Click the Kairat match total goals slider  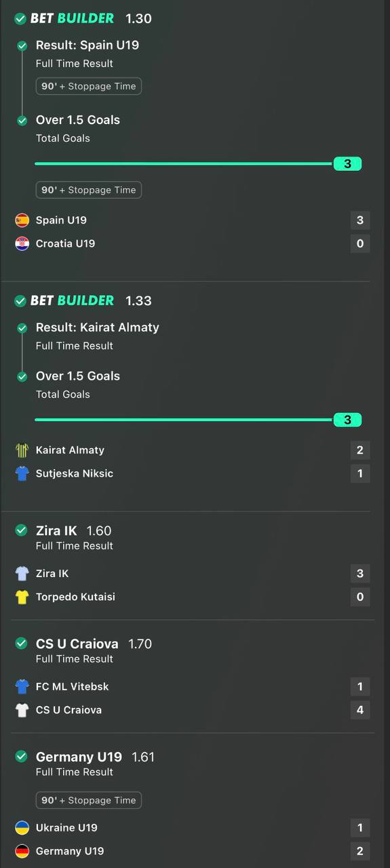click(x=198, y=420)
